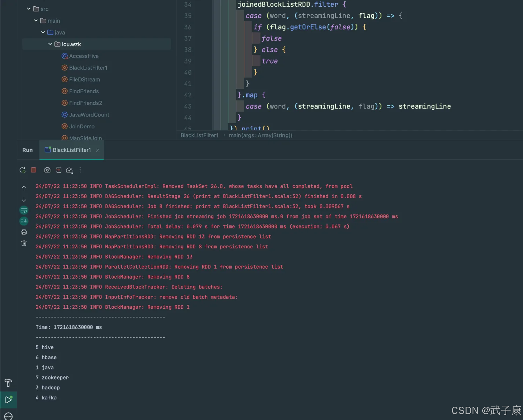This screenshot has height=420, width=523.
Task: Rerun BlackListFilter1 with the rerun icon
Action: (23, 170)
